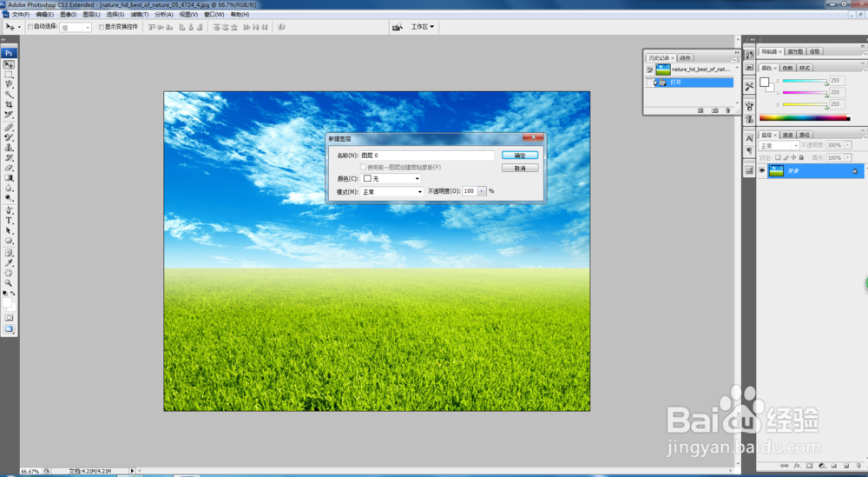The height and width of the screenshot is (477, 868).
Task: Switch to the 通道 tab
Action: click(x=787, y=136)
